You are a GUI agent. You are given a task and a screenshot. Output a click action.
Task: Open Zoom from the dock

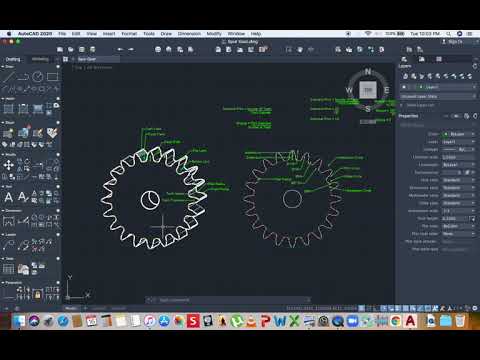click(x=352, y=321)
